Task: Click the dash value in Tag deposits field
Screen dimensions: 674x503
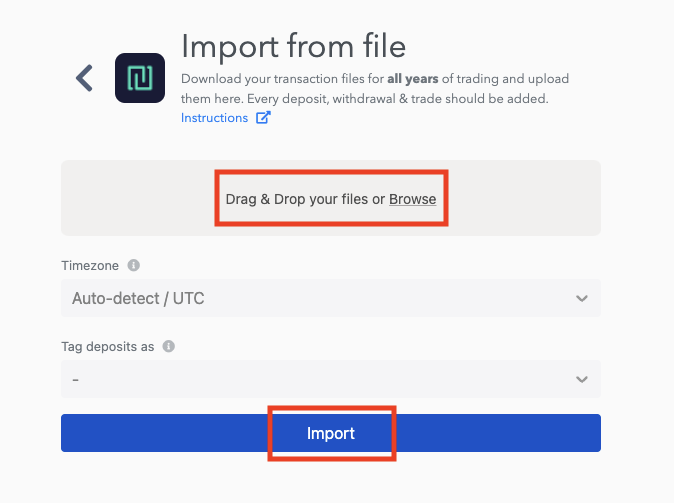Action: click(76, 380)
